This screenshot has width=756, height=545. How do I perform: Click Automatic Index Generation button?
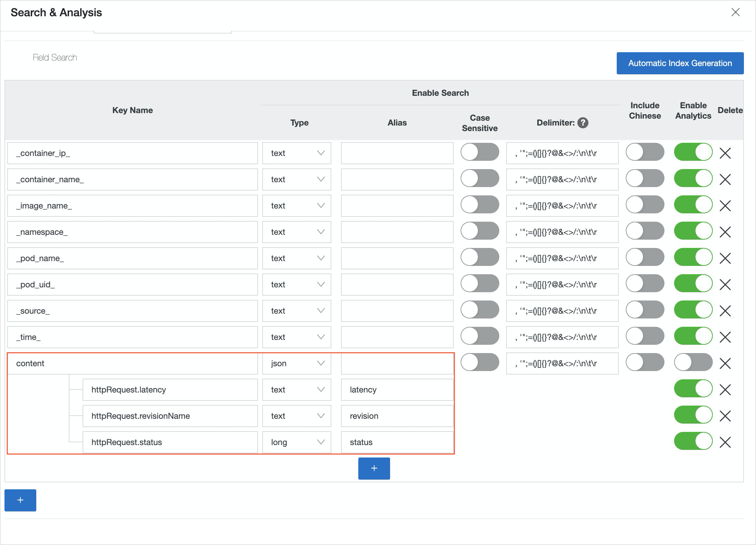coord(680,63)
